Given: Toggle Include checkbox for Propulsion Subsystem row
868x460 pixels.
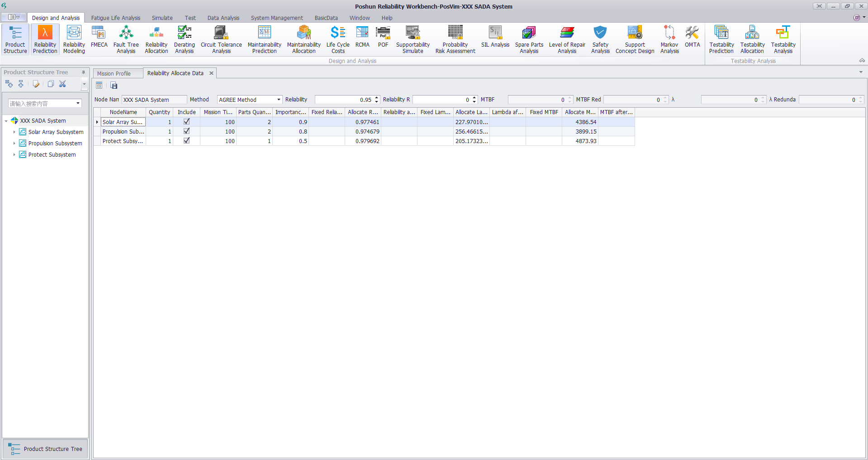Looking at the screenshot, I should tap(186, 131).
